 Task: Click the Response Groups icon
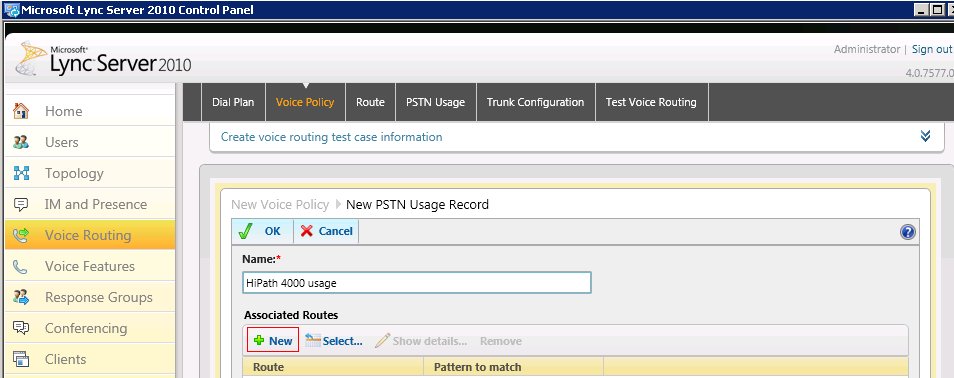click(21, 298)
